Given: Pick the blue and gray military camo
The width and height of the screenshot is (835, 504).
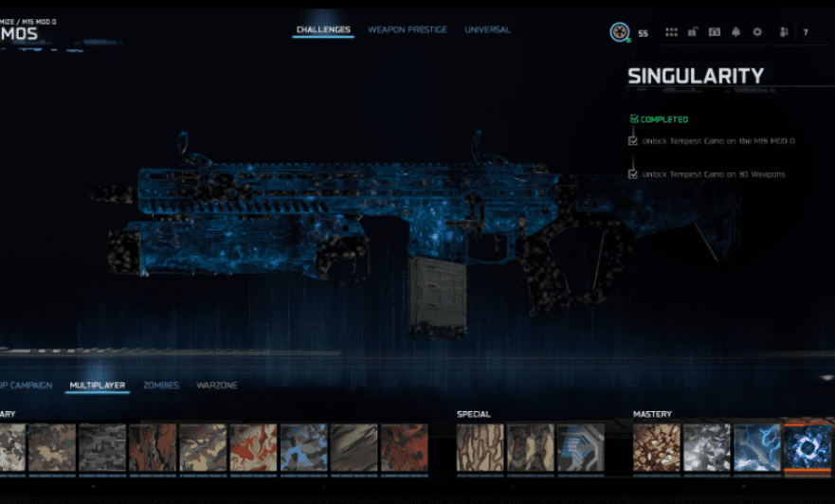Looking at the screenshot, I should pyautogui.click(x=303, y=447).
